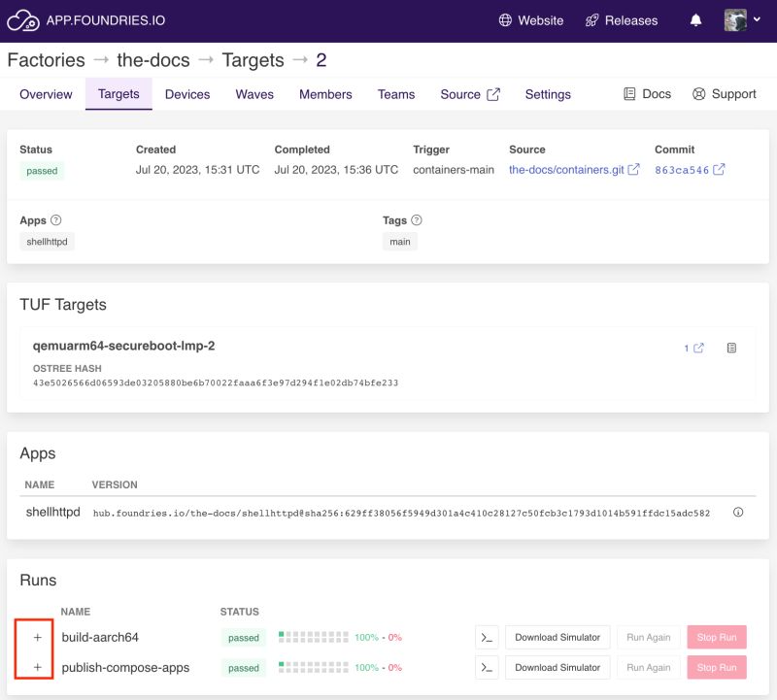Image resolution: width=777 pixels, height=700 pixels.
Task: Click the shellhttpd app badge
Action: 47,241
